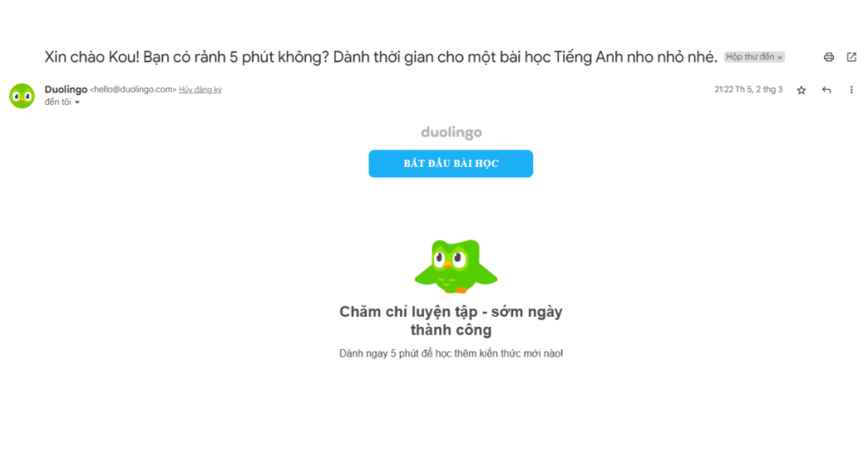
Task: Click the Hủy đăng ký unsubscribe link
Action: click(200, 90)
